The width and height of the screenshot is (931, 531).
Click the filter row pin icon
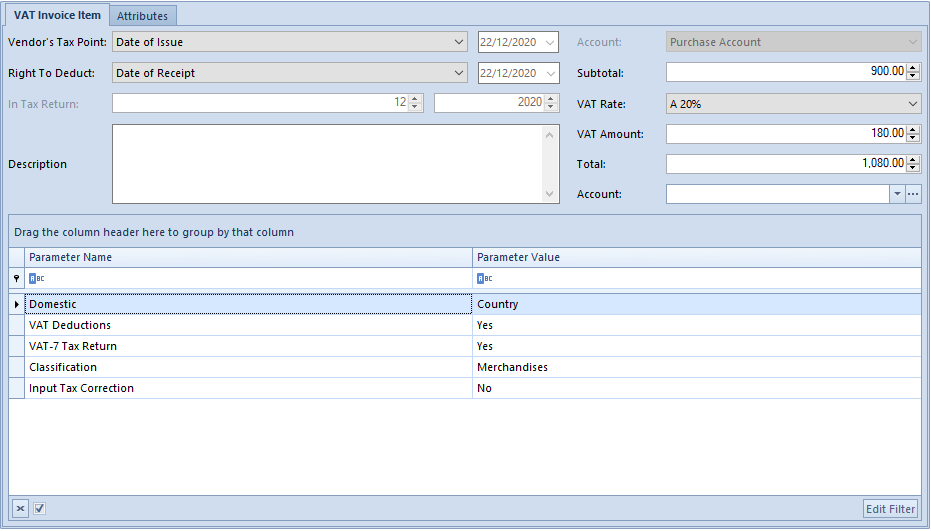(17, 278)
